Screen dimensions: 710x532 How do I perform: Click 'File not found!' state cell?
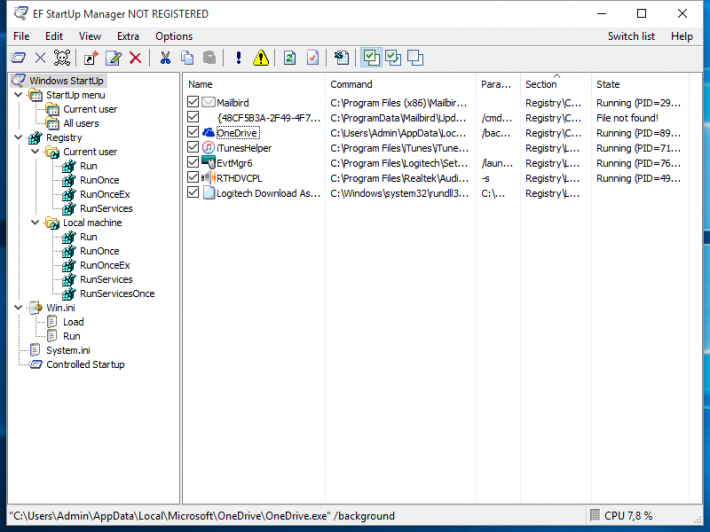pyautogui.click(x=627, y=118)
